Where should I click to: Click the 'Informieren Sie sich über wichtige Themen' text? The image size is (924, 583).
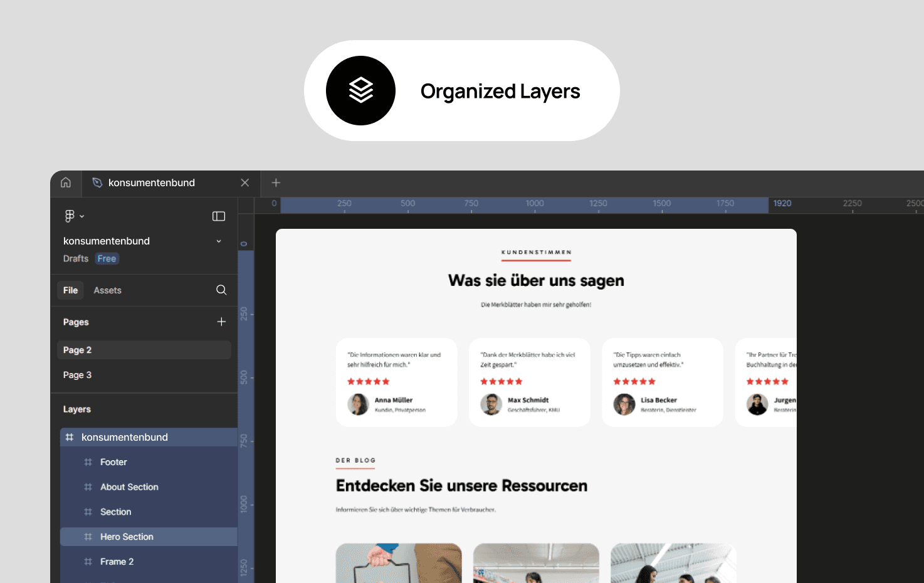pyautogui.click(x=416, y=510)
